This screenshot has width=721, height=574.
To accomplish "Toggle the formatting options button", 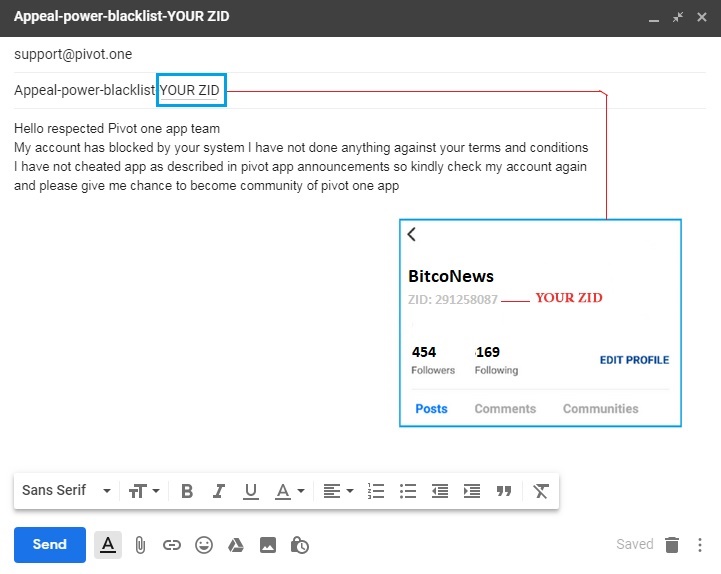I will coord(108,545).
